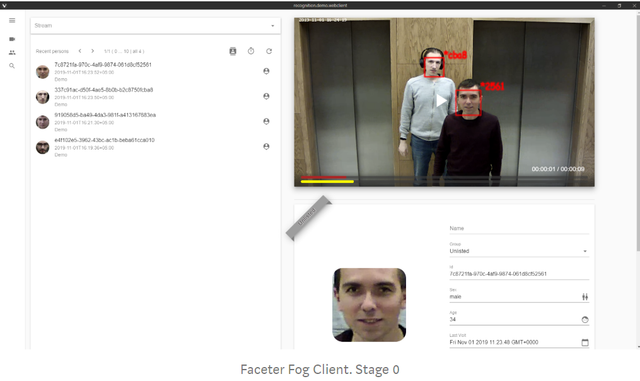The width and height of the screenshot is (640, 381).
Task: Click the Name input field
Action: 519,228
